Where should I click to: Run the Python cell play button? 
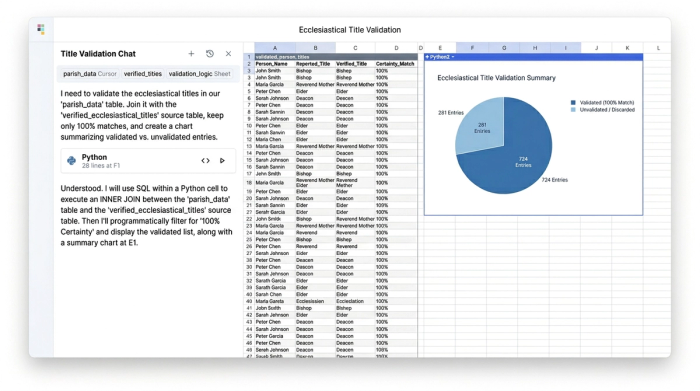(x=222, y=161)
